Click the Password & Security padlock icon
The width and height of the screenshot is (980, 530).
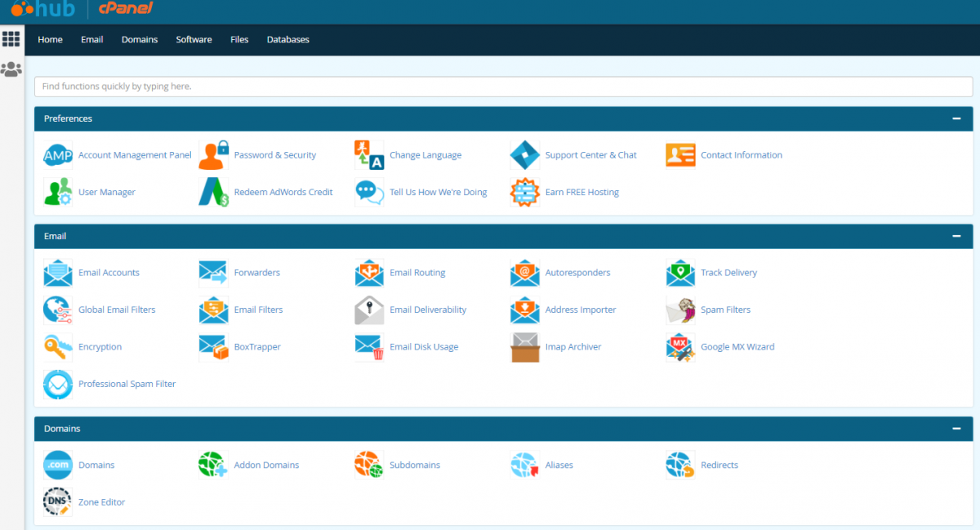tap(214, 155)
